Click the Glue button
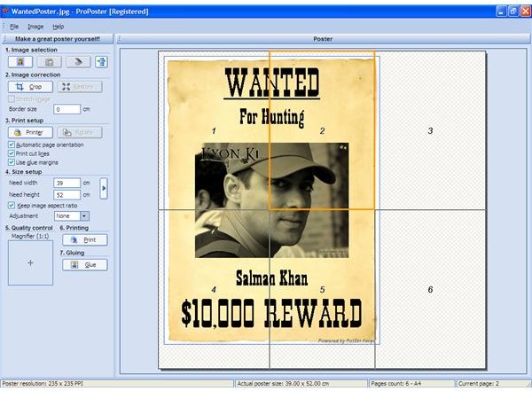Viewport: 532px width, 399px height. click(x=85, y=265)
